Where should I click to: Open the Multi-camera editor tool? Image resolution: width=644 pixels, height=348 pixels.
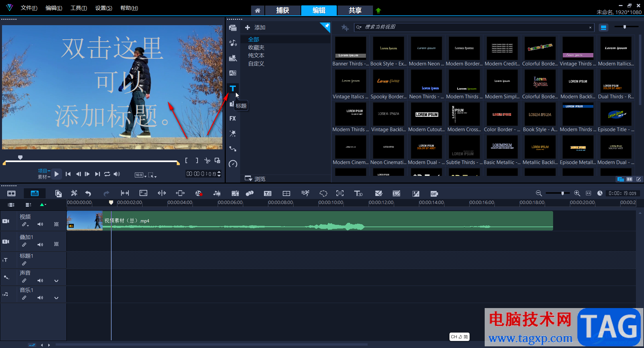click(x=286, y=193)
